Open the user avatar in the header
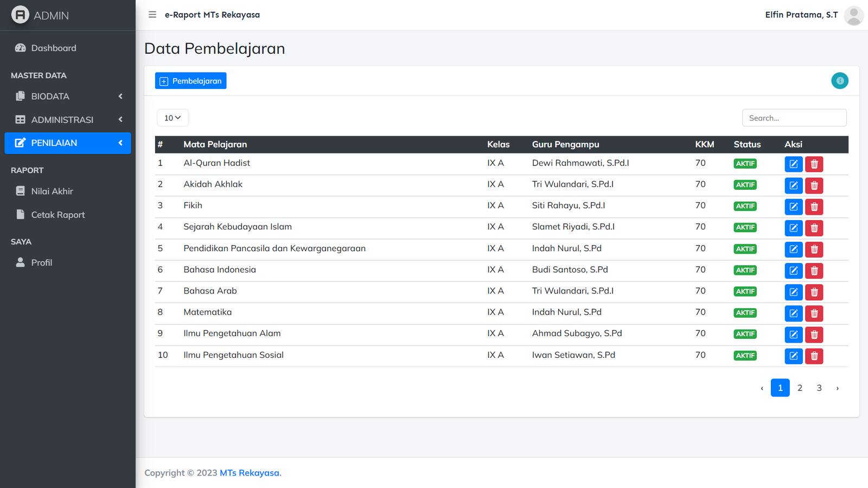Image resolution: width=868 pixels, height=488 pixels. (853, 15)
